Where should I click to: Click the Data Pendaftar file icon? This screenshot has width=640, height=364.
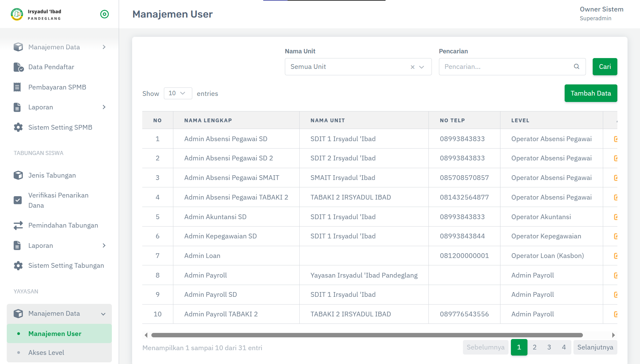tap(18, 67)
